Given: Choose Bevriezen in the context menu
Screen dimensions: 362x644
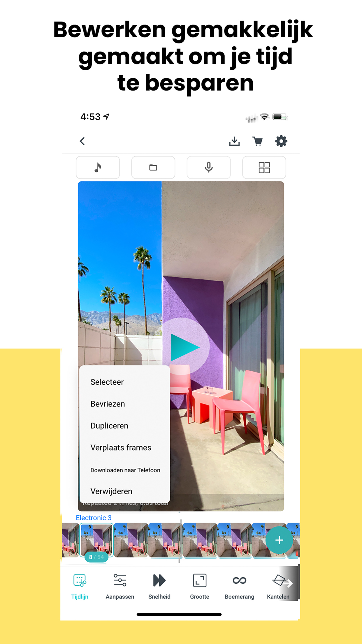Looking at the screenshot, I should (x=108, y=404).
